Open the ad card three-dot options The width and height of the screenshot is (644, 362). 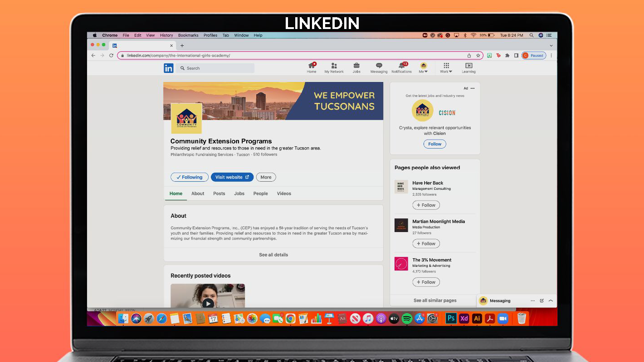click(473, 88)
